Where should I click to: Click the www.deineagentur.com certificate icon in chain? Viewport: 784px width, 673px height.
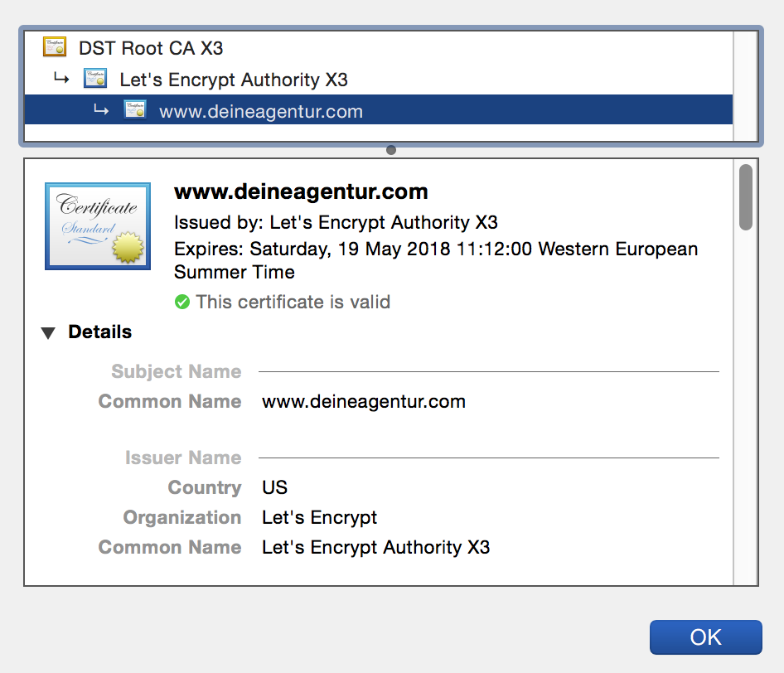[x=135, y=109]
